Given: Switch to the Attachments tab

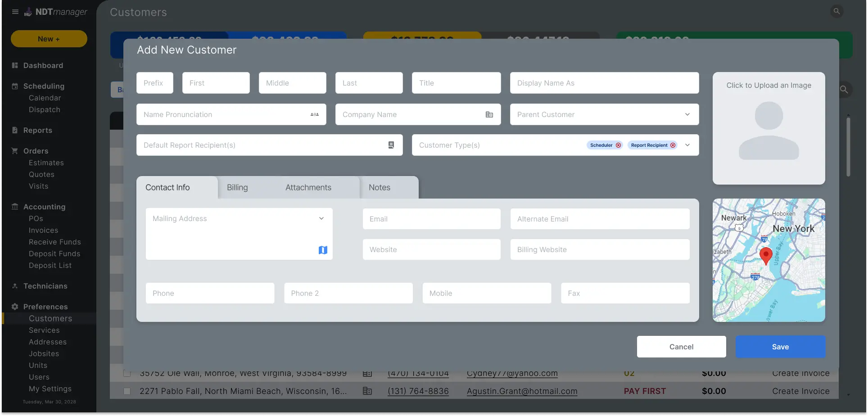Looking at the screenshot, I should tap(308, 187).
